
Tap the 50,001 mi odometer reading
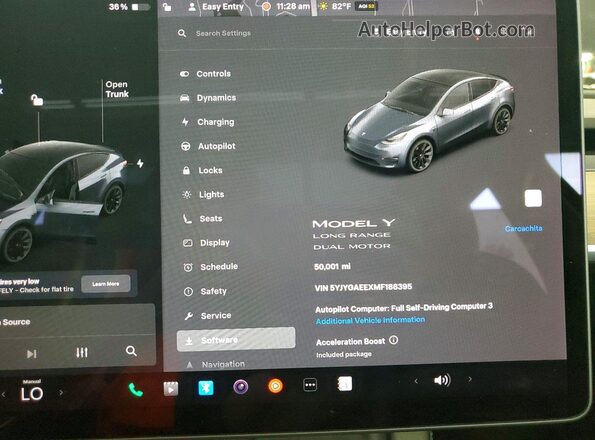click(x=332, y=267)
